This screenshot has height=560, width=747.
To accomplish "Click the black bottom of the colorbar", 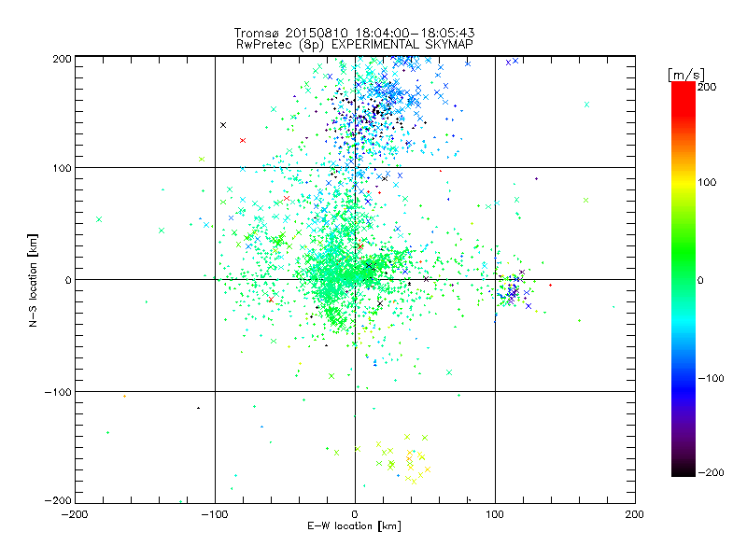I will (x=684, y=469).
